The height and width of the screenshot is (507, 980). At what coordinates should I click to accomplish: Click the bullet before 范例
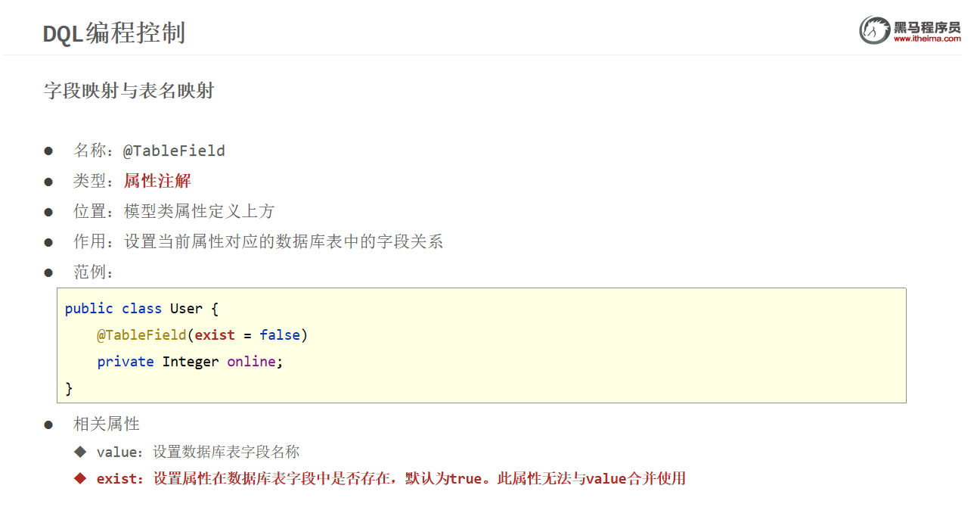pyautogui.click(x=48, y=273)
